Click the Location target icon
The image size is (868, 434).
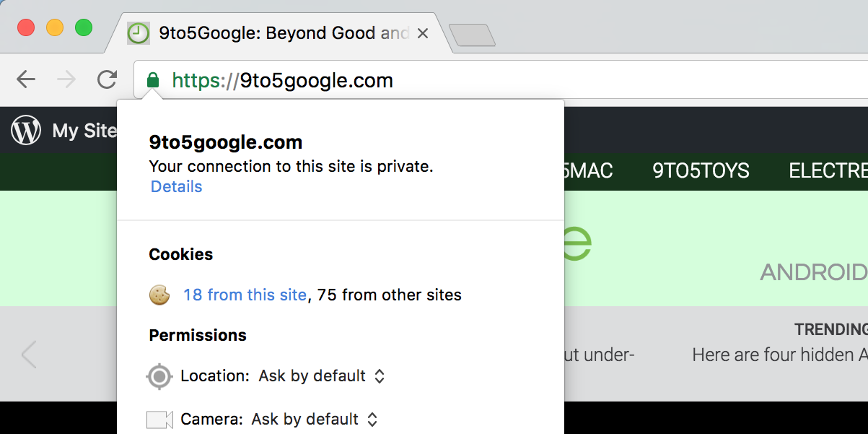pos(159,376)
